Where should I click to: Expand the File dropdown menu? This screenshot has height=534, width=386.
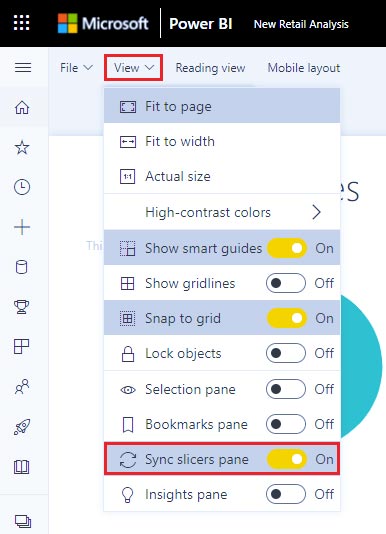click(x=76, y=68)
